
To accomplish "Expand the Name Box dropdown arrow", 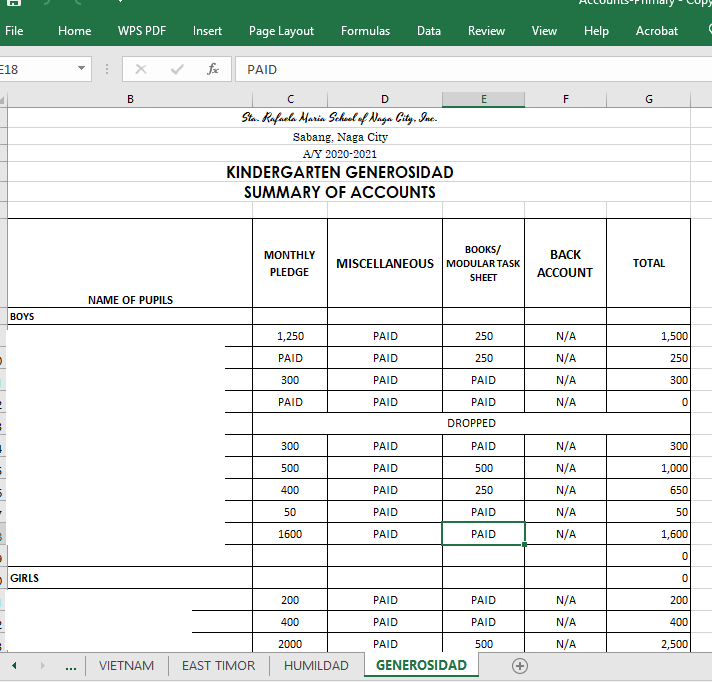I will tap(82, 69).
